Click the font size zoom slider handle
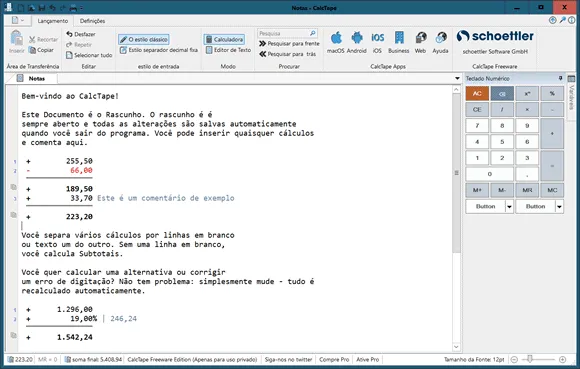Viewport: 580px width, 369px height. pyautogui.click(x=530, y=359)
